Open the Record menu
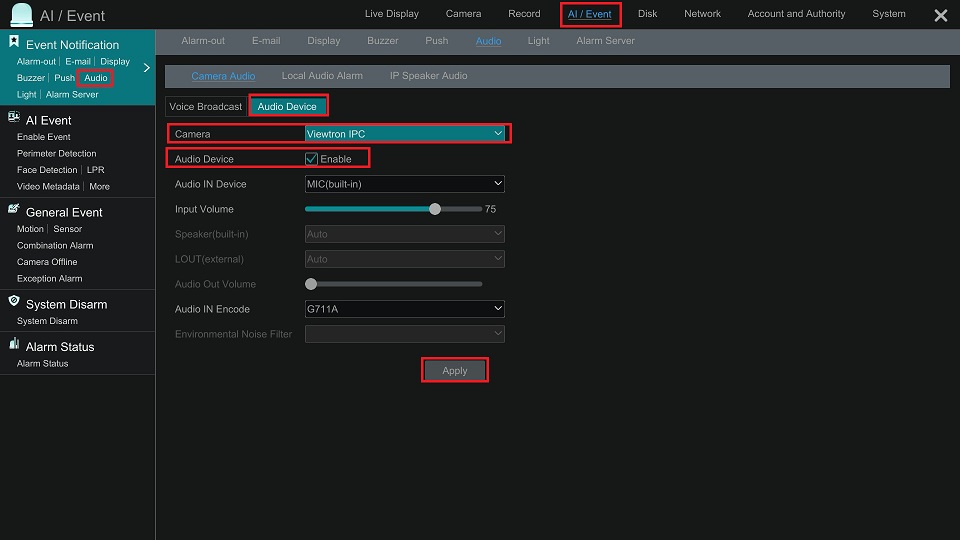 (x=524, y=13)
